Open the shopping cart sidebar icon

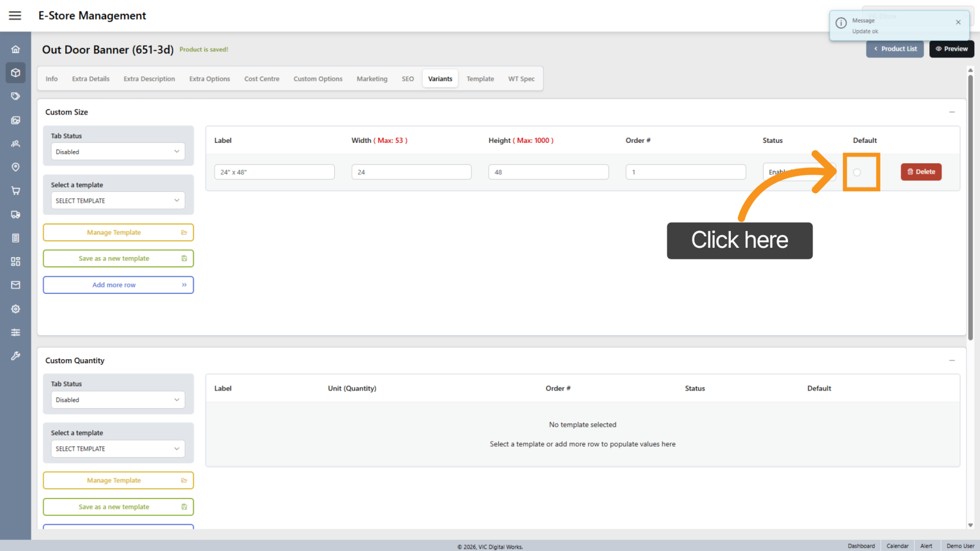[16, 191]
